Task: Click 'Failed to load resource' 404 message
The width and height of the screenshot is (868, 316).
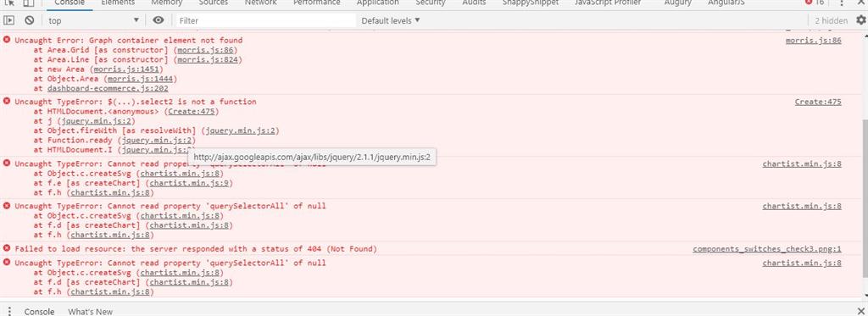Action: [x=196, y=249]
